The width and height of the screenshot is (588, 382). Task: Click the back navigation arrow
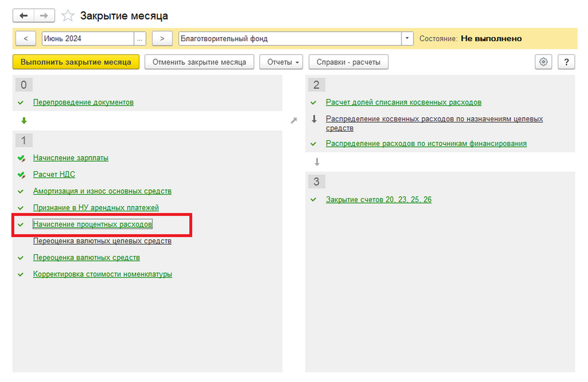click(x=24, y=16)
